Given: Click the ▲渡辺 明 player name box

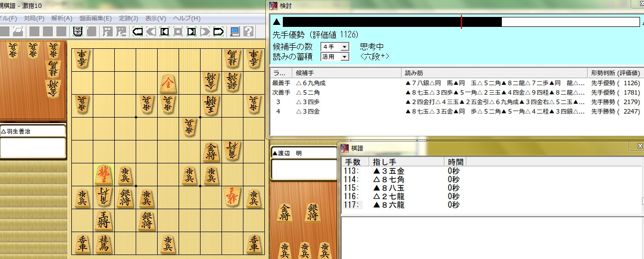Looking at the screenshot, I should [x=303, y=153].
